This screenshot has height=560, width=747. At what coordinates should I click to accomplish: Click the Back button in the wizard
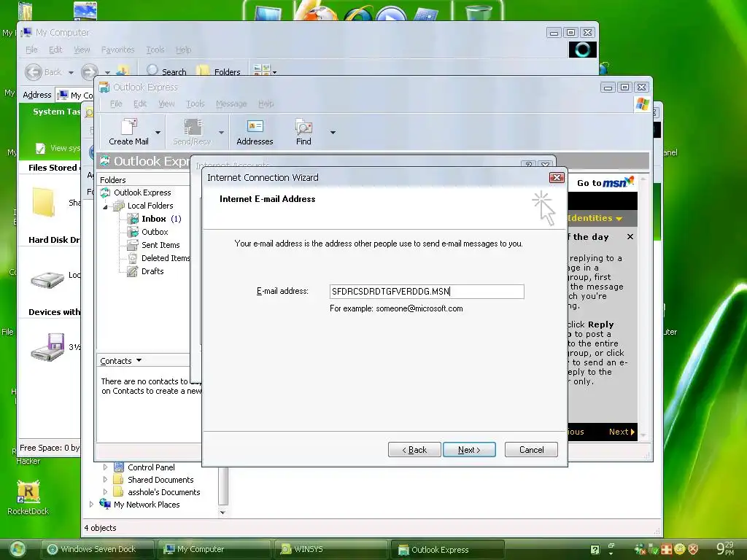[414, 449]
